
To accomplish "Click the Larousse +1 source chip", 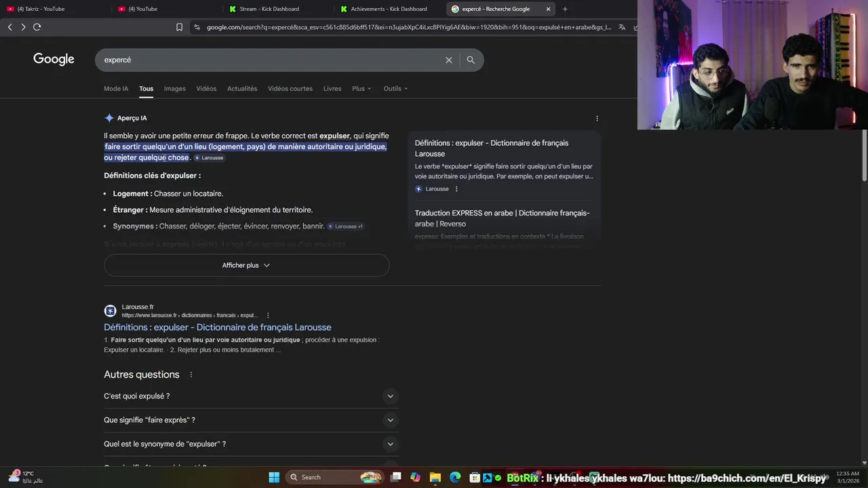I will (x=346, y=226).
